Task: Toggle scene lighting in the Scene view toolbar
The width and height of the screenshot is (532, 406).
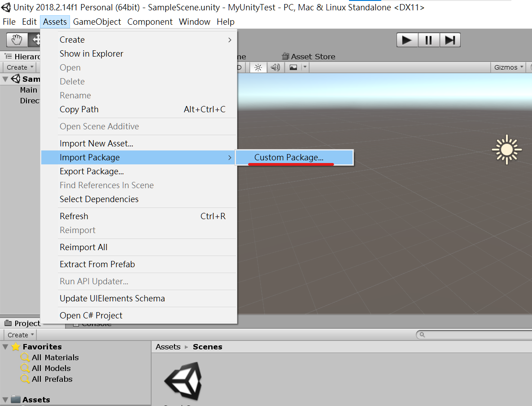Action: pos(258,67)
